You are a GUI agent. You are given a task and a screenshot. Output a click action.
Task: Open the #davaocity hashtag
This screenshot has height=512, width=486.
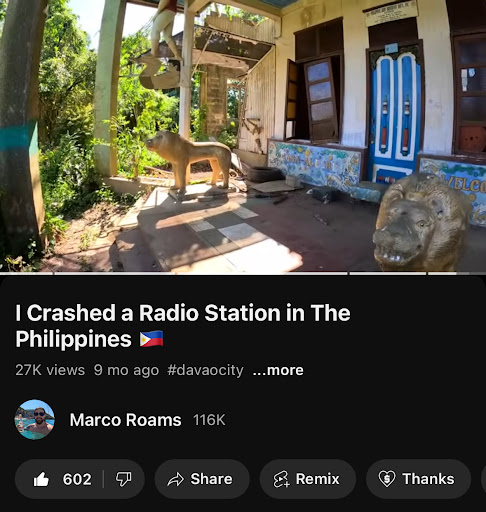coord(205,370)
